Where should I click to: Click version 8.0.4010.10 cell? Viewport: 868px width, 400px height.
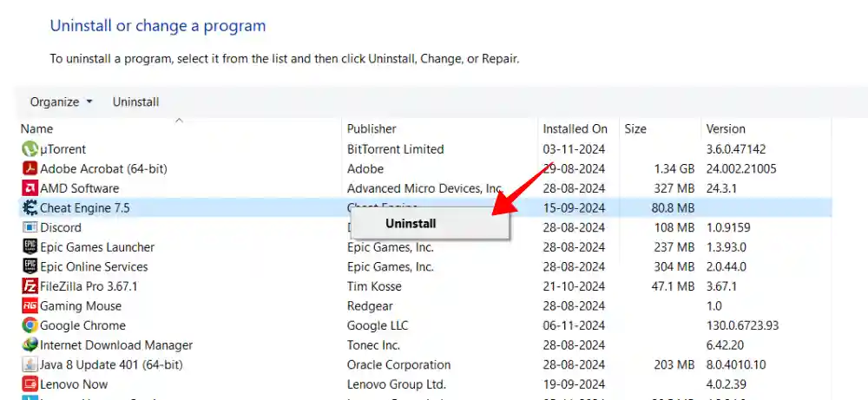[x=736, y=364]
